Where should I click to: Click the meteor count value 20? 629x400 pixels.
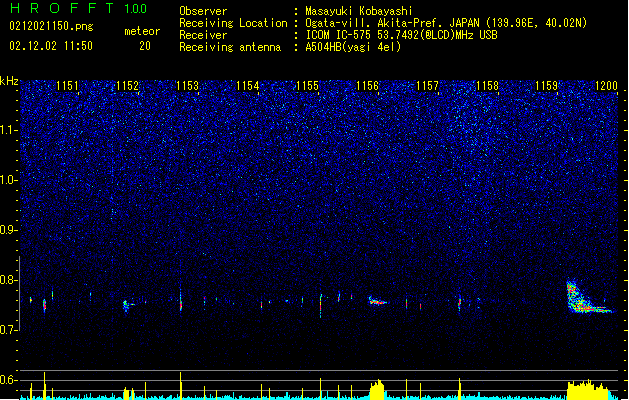145,46
